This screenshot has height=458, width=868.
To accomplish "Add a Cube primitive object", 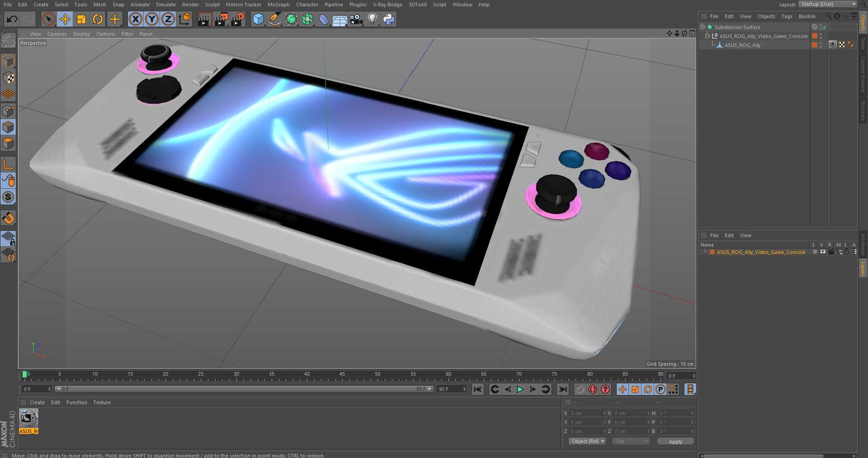I will click(258, 19).
